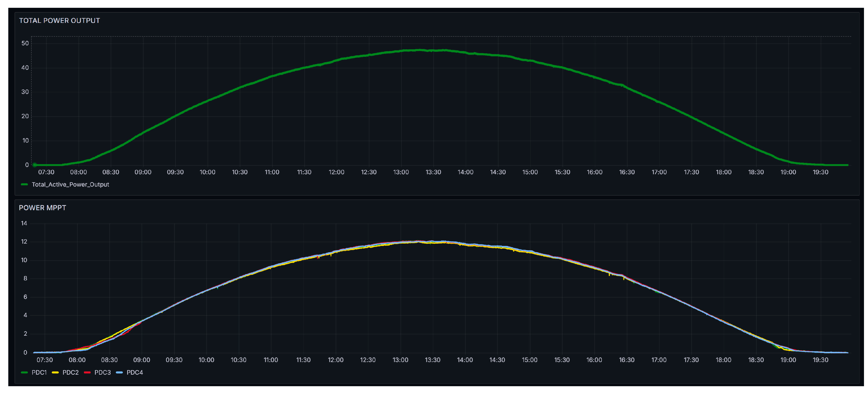
Task: Toggle the PDC1 legend series
Action: (x=39, y=372)
